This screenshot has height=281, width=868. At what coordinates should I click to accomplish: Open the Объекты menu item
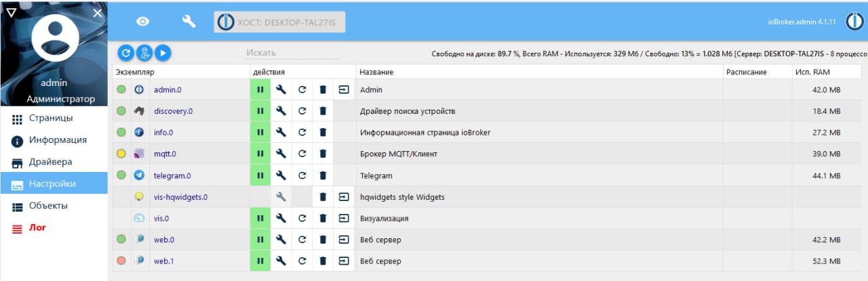pos(54,205)
